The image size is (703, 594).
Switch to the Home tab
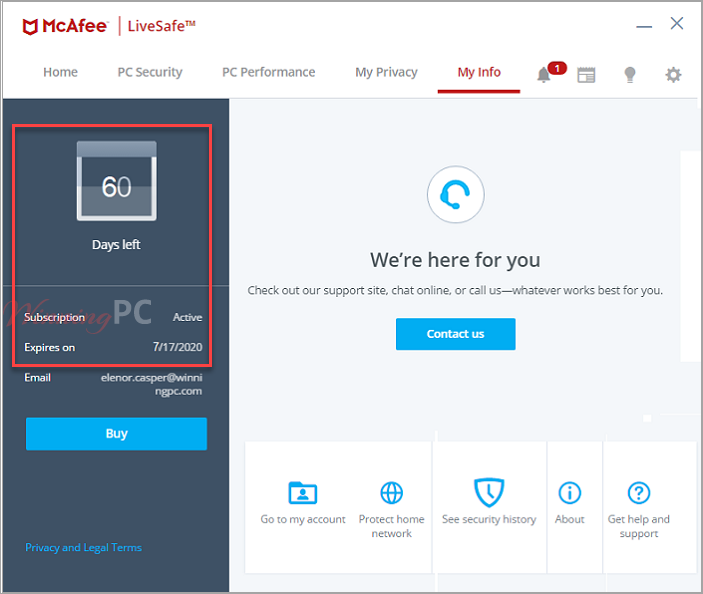[x=61, y=72]
